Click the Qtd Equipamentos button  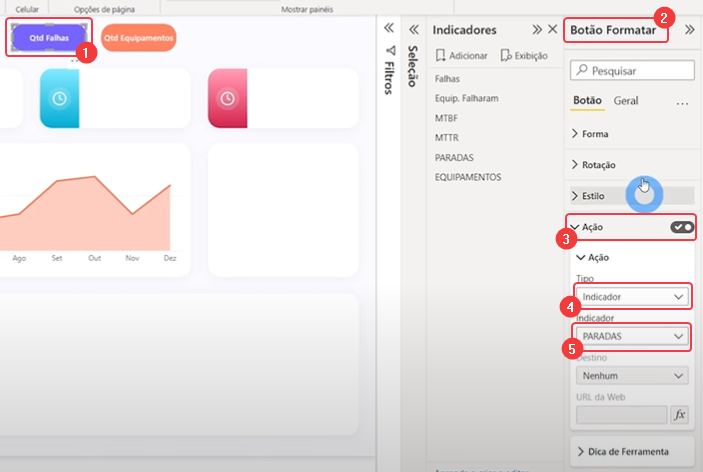(138, 38)
